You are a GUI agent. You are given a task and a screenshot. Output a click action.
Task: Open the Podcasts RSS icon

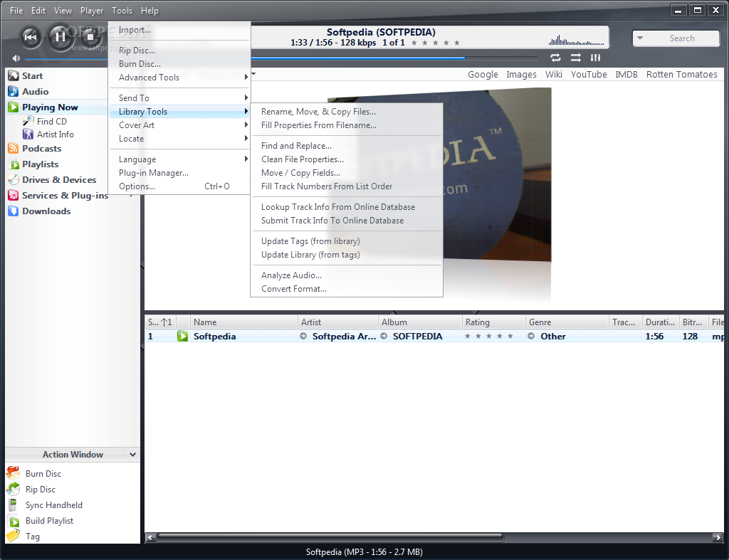coord(14,149)
